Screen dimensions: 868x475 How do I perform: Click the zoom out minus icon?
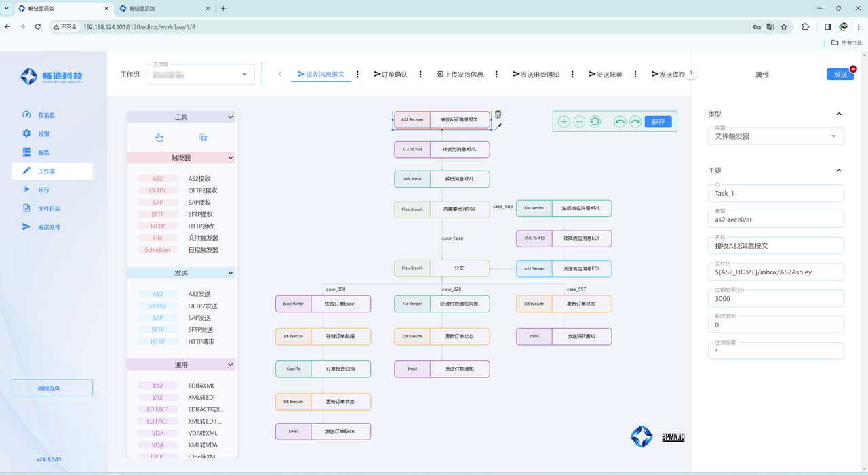coord(579,121)
